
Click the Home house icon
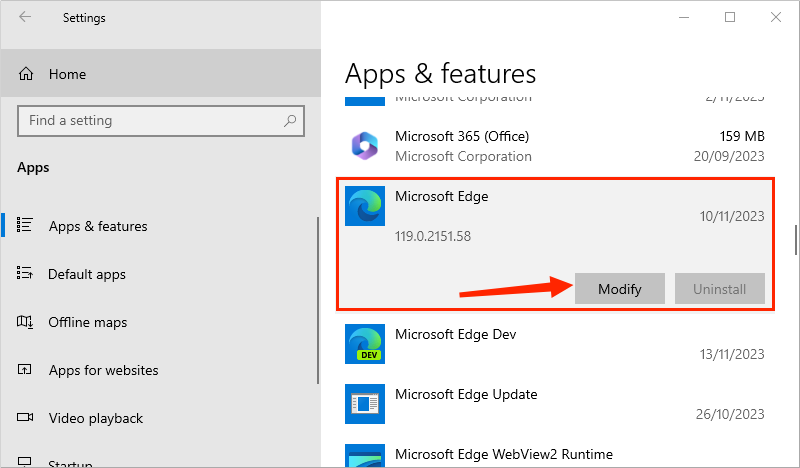[x=26, y=74]
